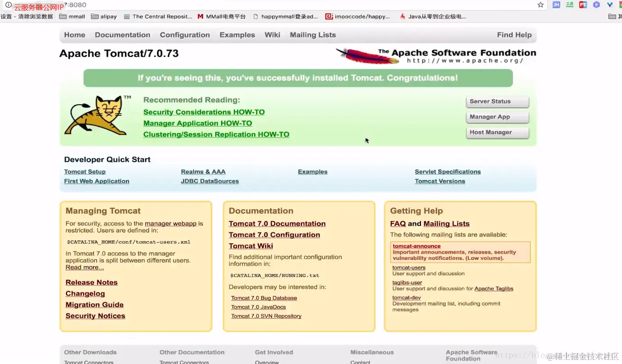Open the Release Notes link
Viewport: 622px width, 364px height.
coord(91,282)
